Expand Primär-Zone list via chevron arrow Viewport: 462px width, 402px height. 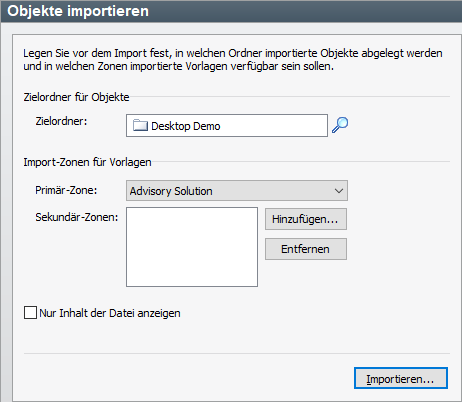(x=339, y=191)
